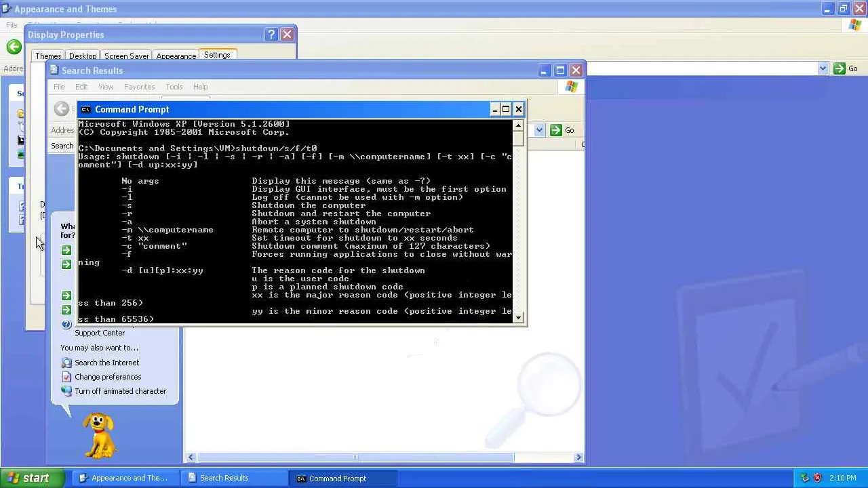Click the blue question mark Support Center icon
Viewport: 868px width, 488px height.
point(66,325)
